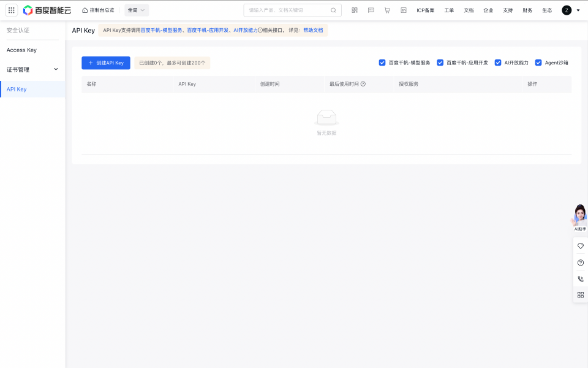
Task: Click help icon beside 最后使用时间
Action: (x=363, y=84)
